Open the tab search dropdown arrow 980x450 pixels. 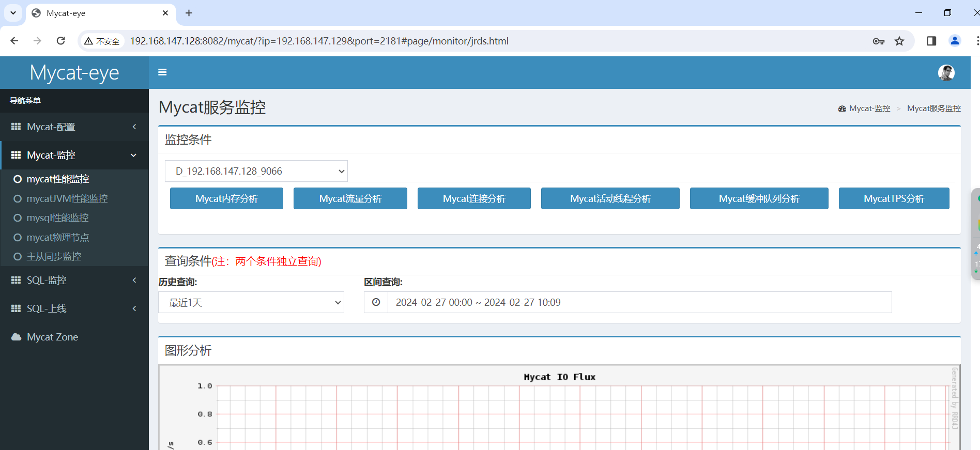pyautogui.click(x=13, y=13)
